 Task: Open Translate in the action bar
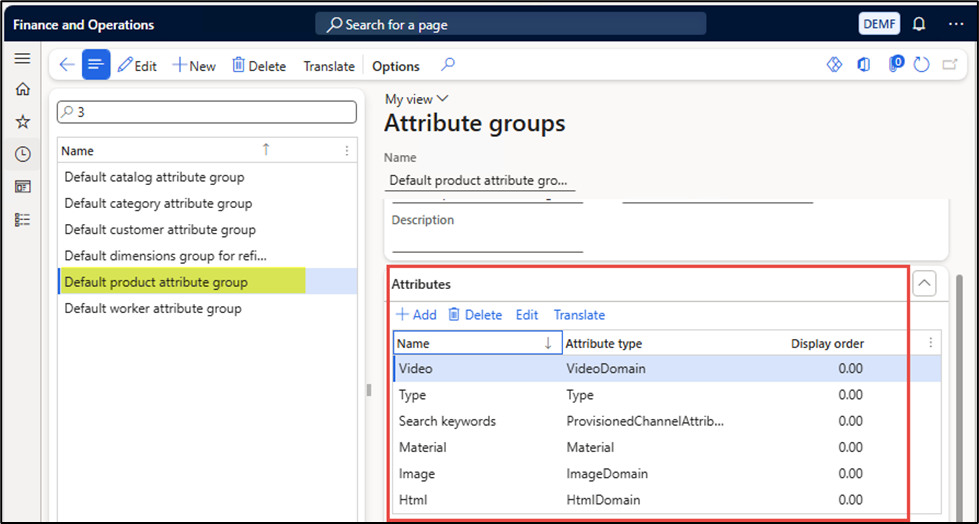329,66
